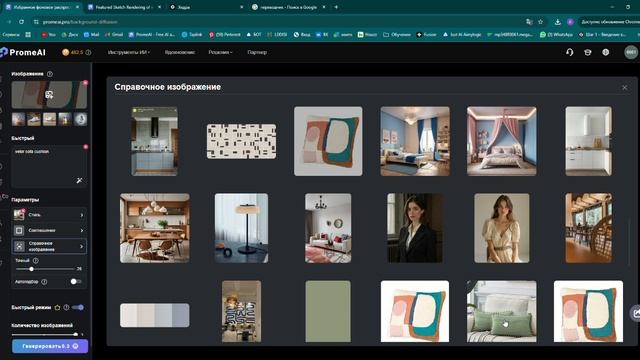Click the Chrome update available button

tap(609, 22)
